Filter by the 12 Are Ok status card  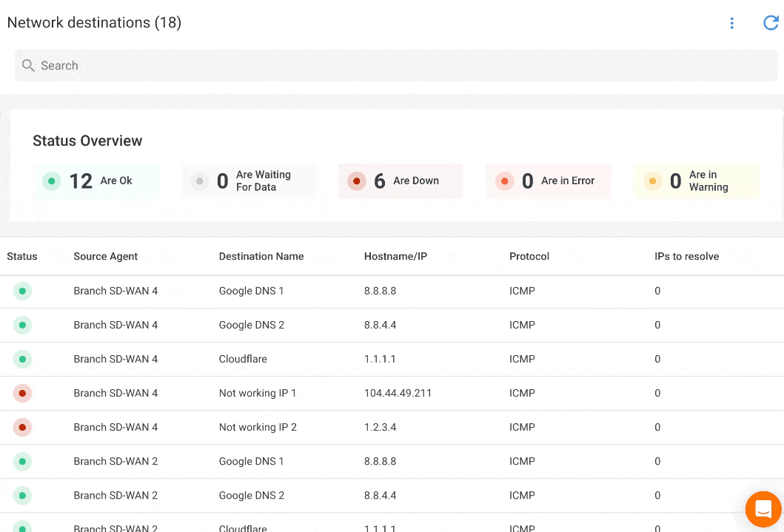[97, 181]
